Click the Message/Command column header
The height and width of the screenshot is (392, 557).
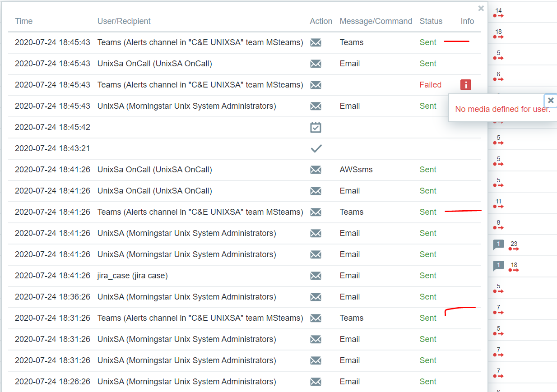(x=376, y=21)
